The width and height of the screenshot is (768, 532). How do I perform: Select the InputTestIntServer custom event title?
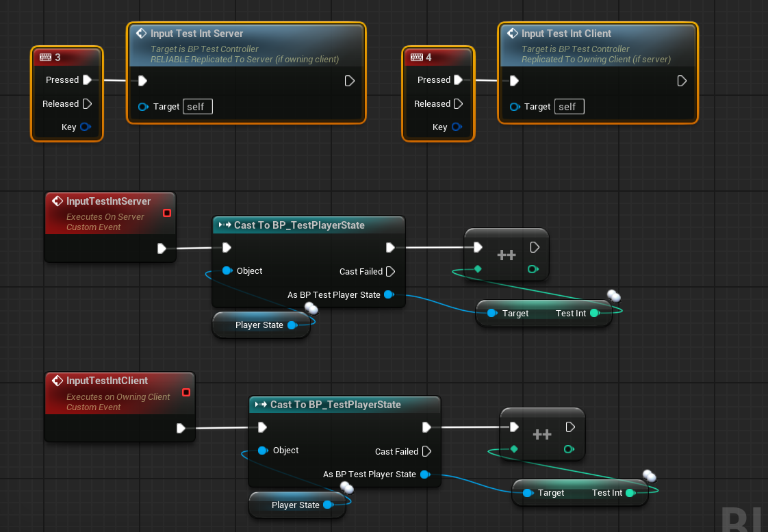click(108, 201)
